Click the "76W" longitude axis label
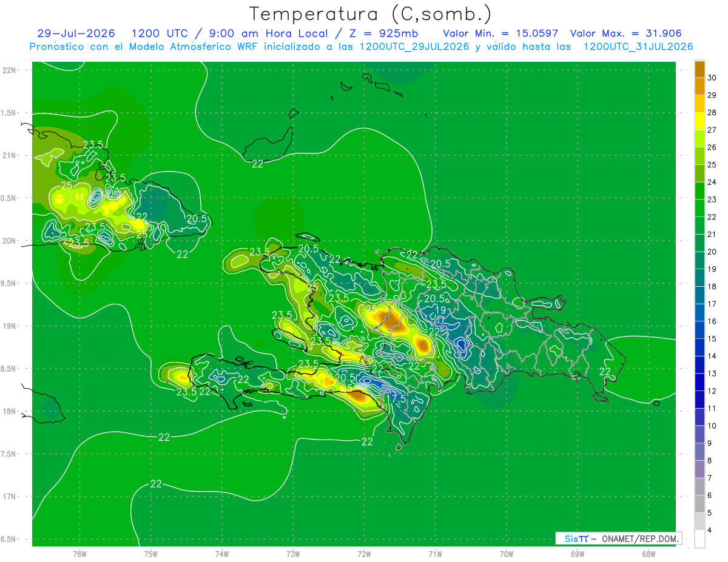 point(79,555)
